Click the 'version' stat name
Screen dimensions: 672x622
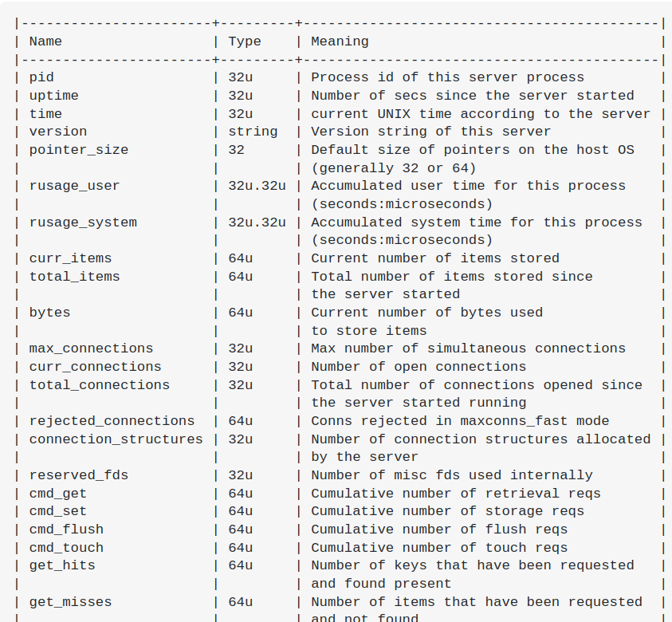[58, 132]
